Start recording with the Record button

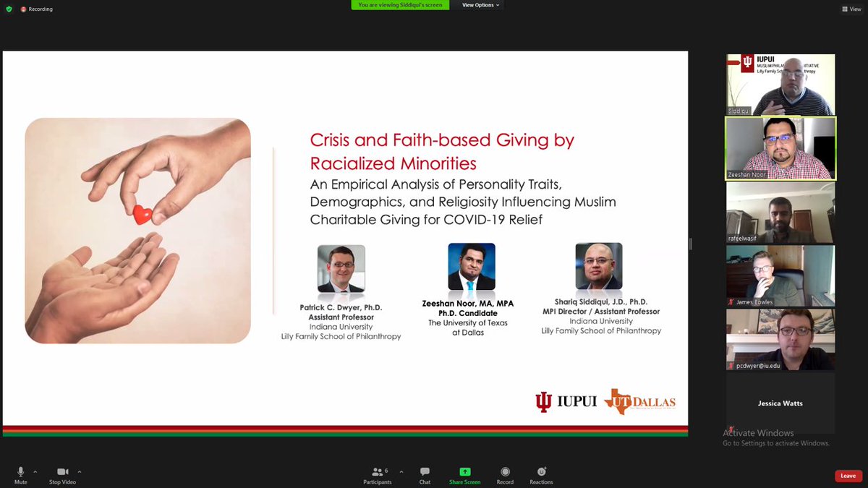[505, 475]
